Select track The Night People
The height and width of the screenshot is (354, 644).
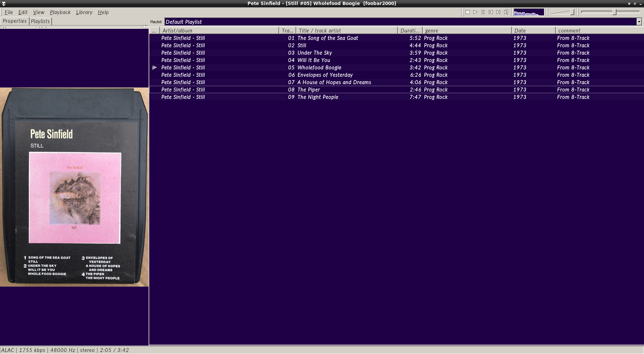pyautogui.click(x=396, y=97)
